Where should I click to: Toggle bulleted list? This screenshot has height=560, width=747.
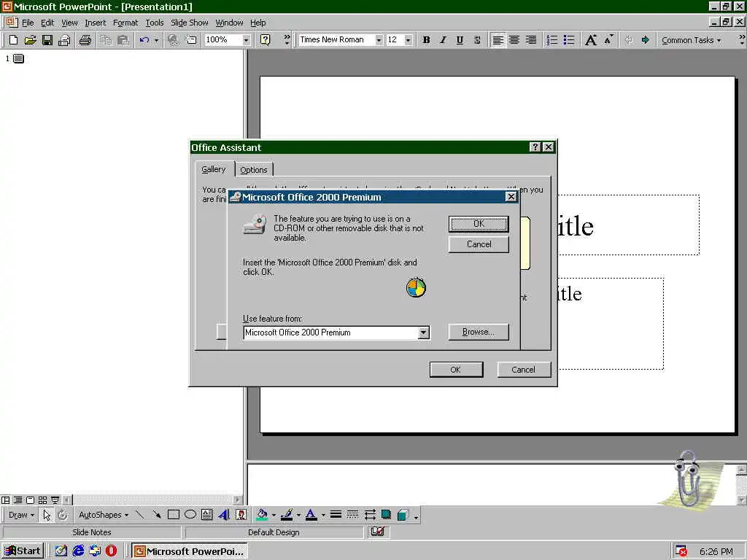point(569,40)
